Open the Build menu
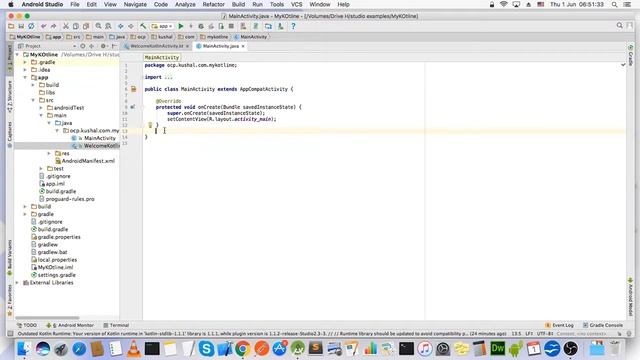Viewport: 640px width, 360px height. [x=238, y=4]
